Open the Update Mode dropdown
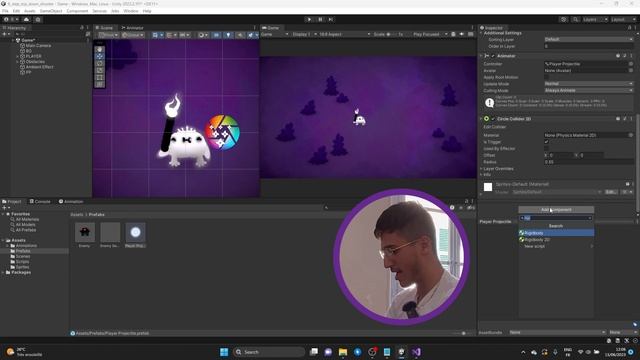Viewport: 640px width, 360px height. click(589, 84)
